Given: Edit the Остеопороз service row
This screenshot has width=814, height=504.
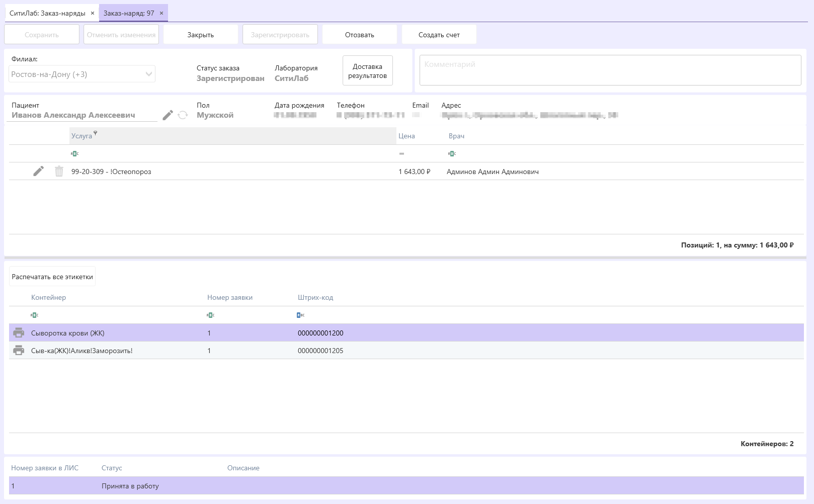Looking at the screenshot, I should click(38, 171).
